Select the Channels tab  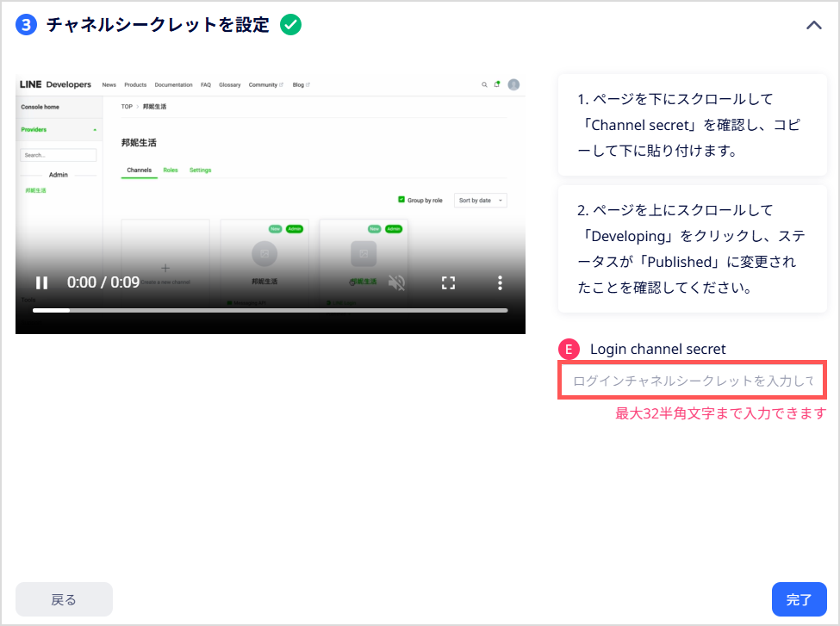(140, 170)
